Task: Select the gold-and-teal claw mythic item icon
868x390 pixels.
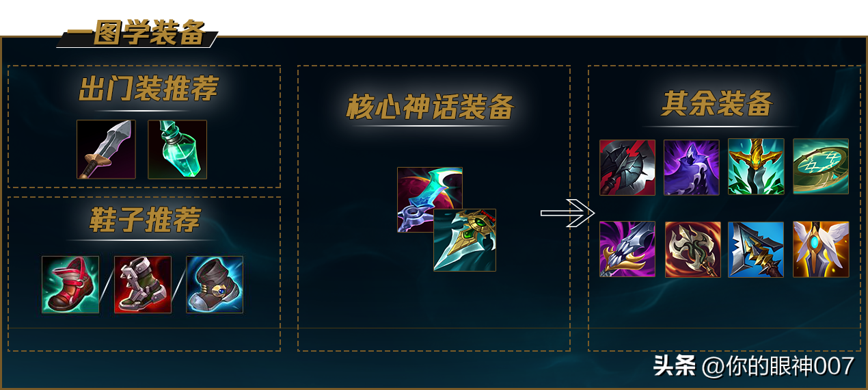Action: [465, 240]
